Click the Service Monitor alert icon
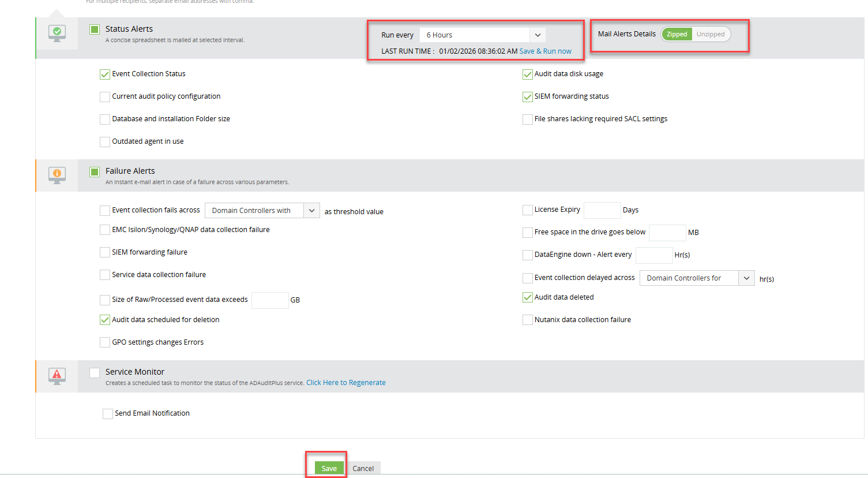This screenshot has height=478, width=868. point(57,376)
